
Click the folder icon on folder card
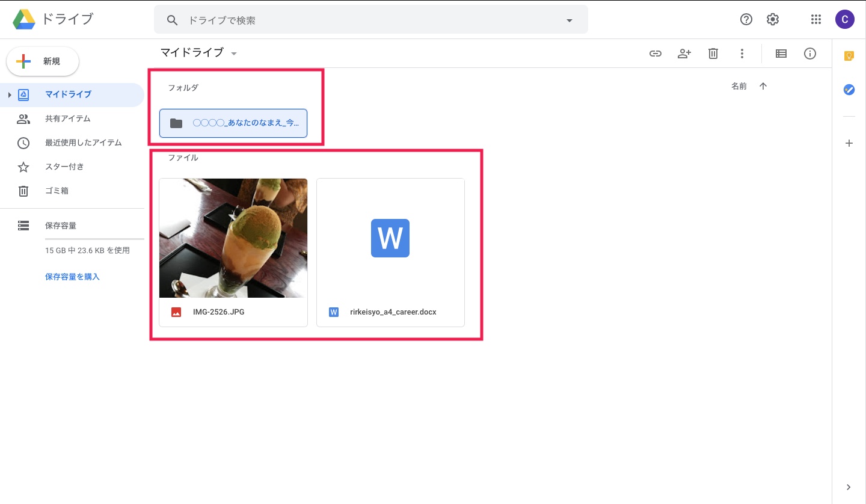[x=176, y=123]
